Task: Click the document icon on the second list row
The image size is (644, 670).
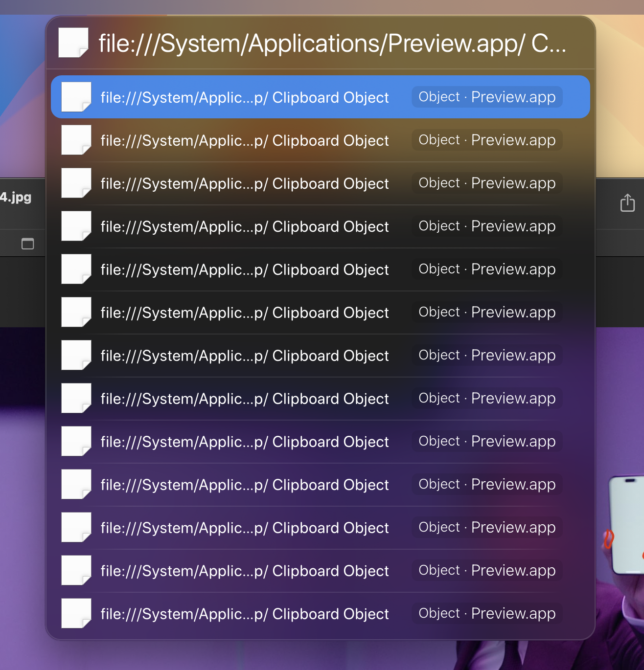Action: coord(76,140)
